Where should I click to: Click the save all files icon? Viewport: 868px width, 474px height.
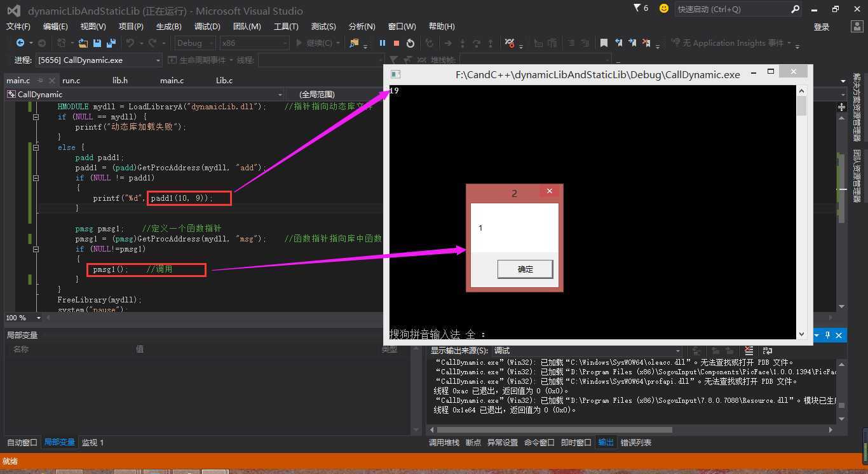(111, 43)
